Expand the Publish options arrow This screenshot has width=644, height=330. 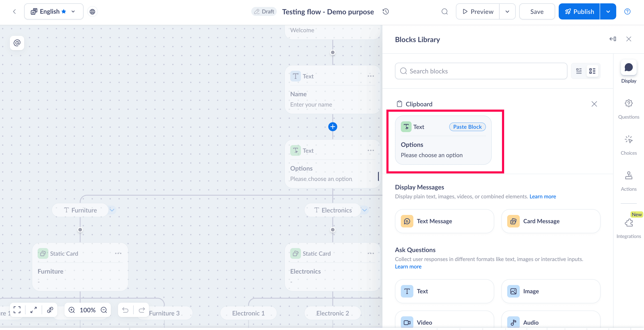[608, 11]
